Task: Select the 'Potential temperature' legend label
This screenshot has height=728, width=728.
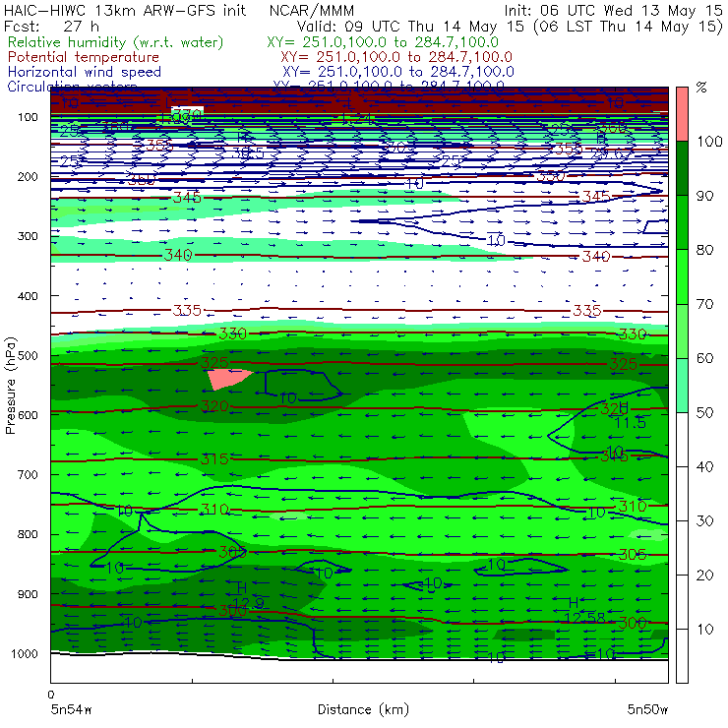Action: pyautogui.click(x=84, y=57)
